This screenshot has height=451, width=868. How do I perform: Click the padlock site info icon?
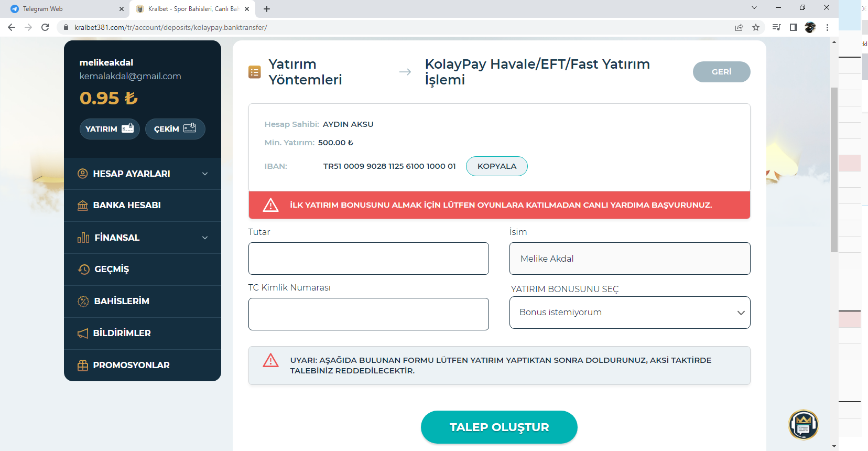pyautogui.click(x=66, y=27)
